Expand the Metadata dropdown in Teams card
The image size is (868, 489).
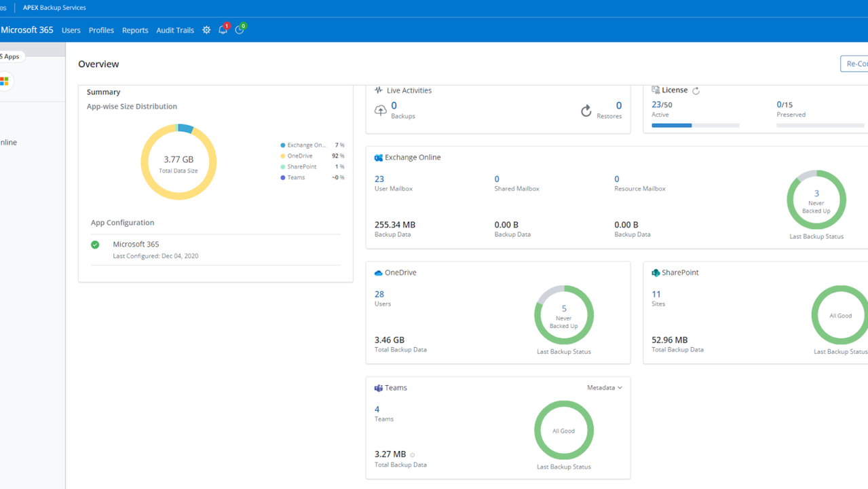point(604,388)
